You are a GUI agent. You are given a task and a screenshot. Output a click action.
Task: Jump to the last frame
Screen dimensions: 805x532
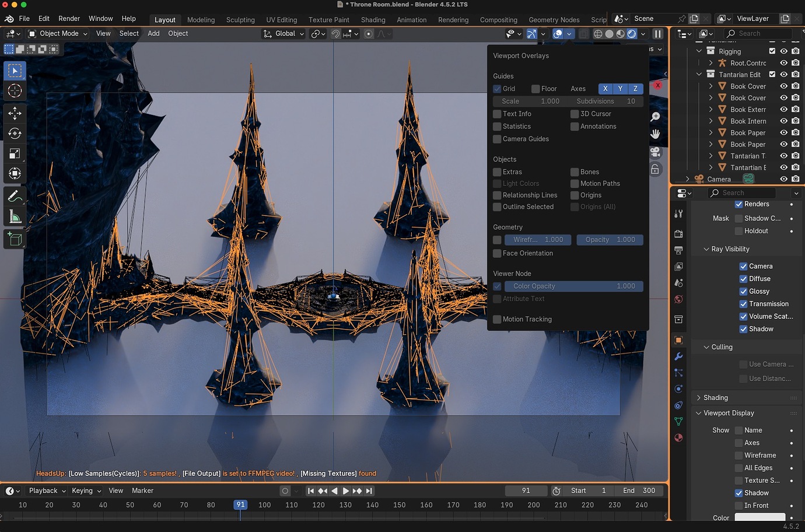pos(369,491)
